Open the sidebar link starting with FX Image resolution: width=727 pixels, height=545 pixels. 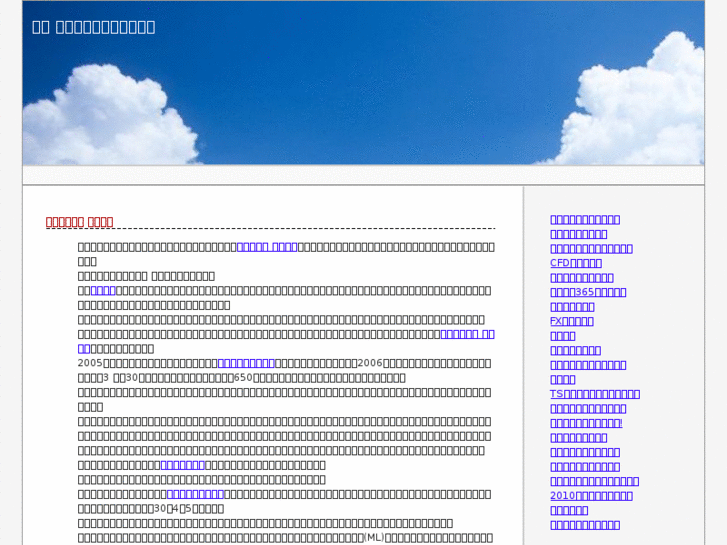tap(572, 321)
